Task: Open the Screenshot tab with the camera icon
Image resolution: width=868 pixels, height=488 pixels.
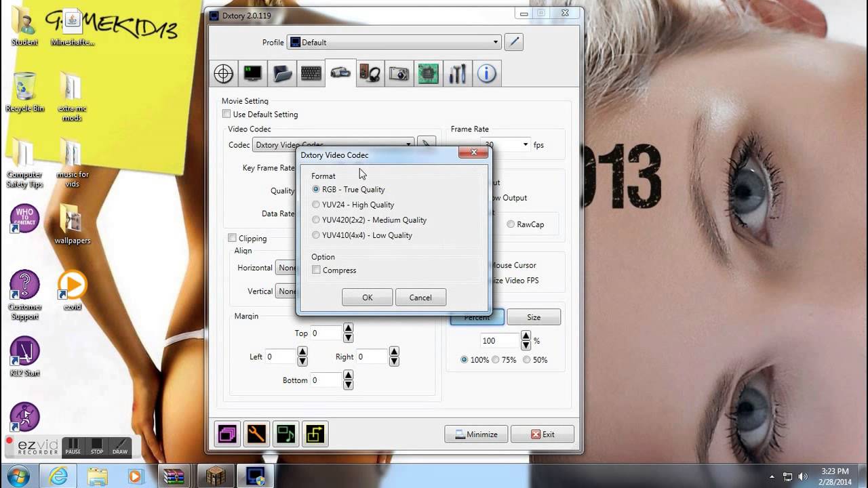Action: coord(399,73)
